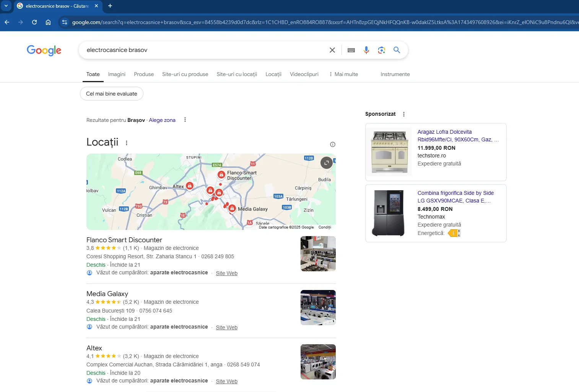The width and height of the screenshot is (579, 392).
Task: Click the blue search magnifier icon
Action: (397, 50)
